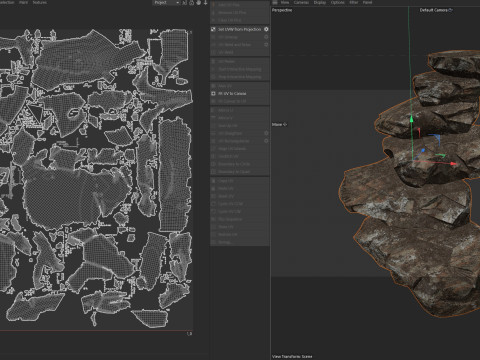Image resolution: width=480 pixels, height=360 pixels.
Task: Open the Project dropdown
Action: pyautogui.click(x=167, y=3)
